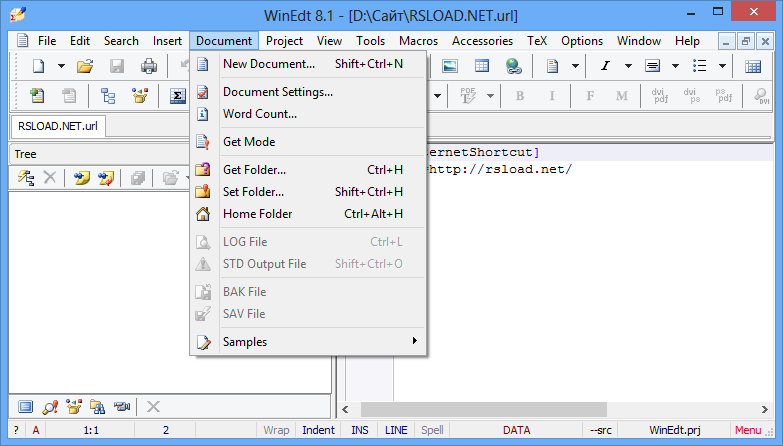The height and width of the screenshot is (446, 783).
Task: Open the dropdown arrow beside New document
Action: (61, 65)
